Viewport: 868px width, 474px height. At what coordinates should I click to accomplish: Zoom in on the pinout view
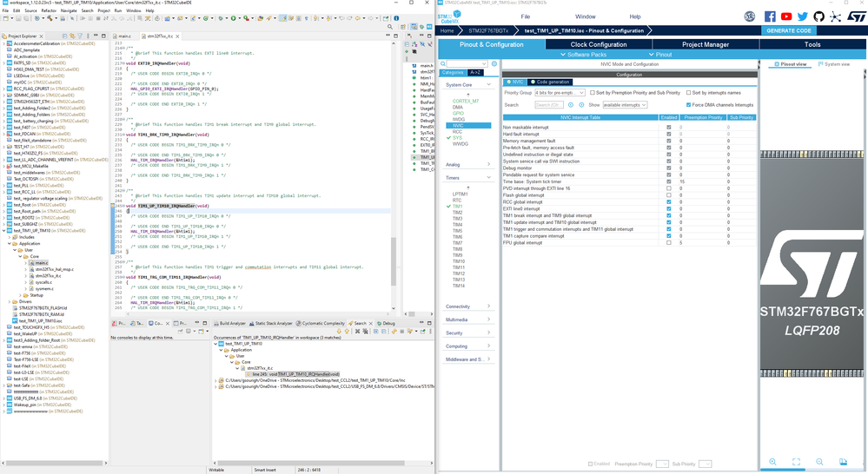772,462
